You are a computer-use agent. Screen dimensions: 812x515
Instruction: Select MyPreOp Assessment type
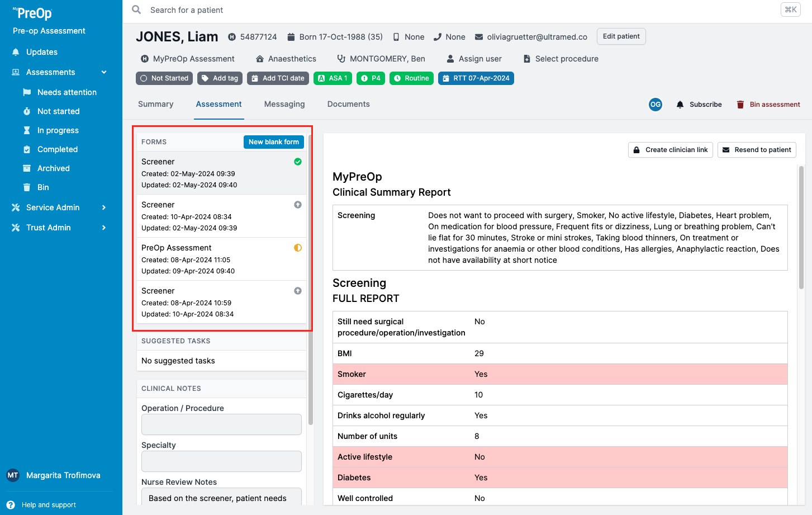(x=188, y=59)
